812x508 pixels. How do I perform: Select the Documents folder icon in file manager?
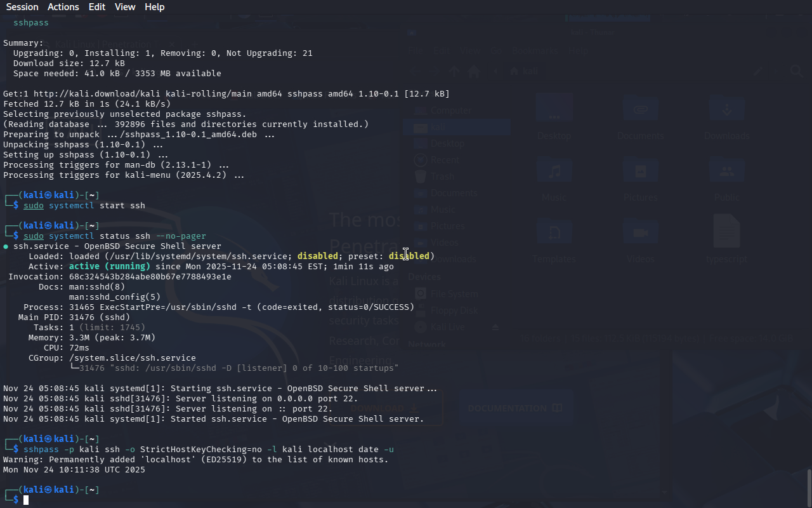pos(640,109)
